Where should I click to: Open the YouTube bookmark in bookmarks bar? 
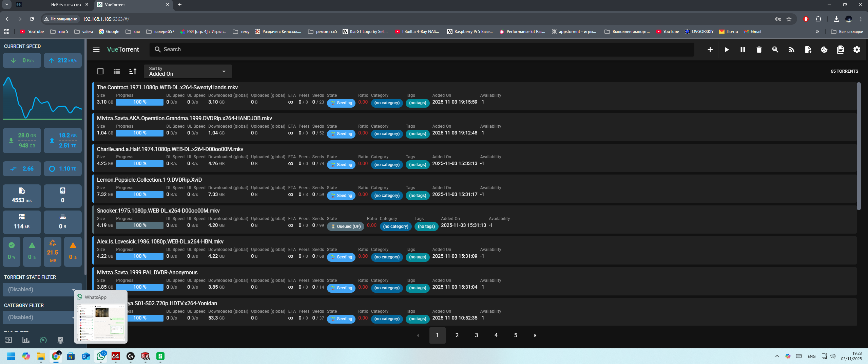[32, 32]
